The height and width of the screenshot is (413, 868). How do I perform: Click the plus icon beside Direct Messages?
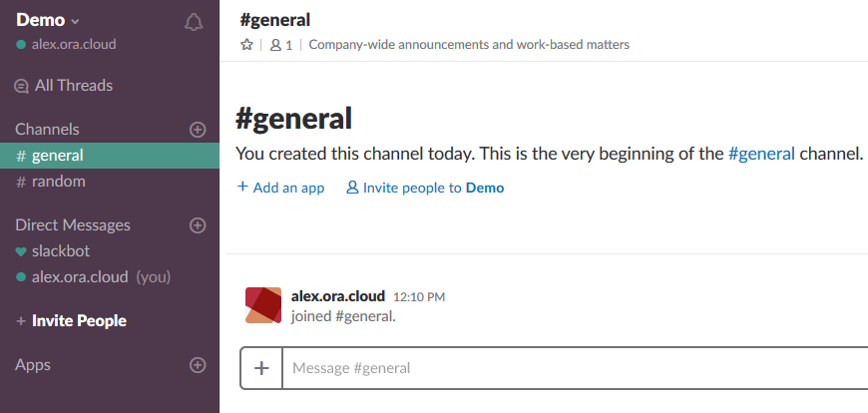198,225
